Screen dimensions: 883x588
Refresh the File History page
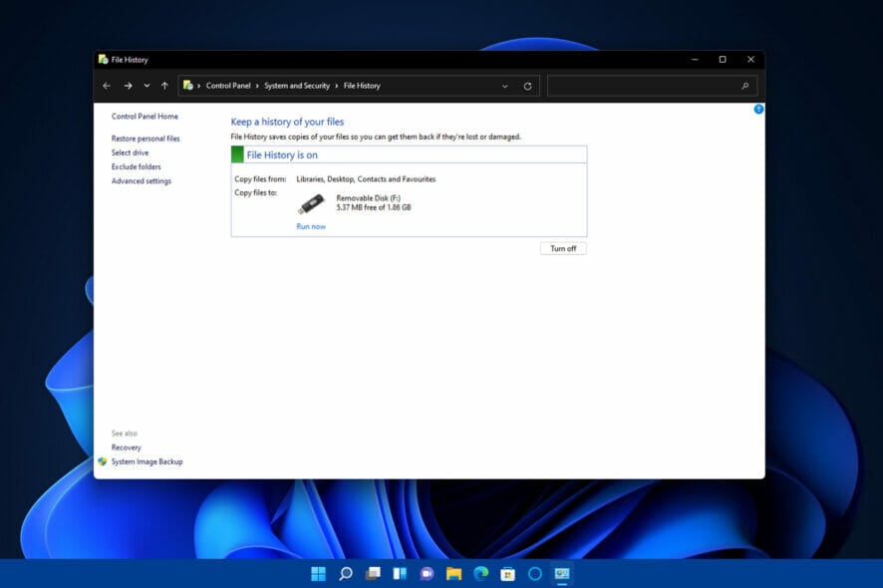526,86
